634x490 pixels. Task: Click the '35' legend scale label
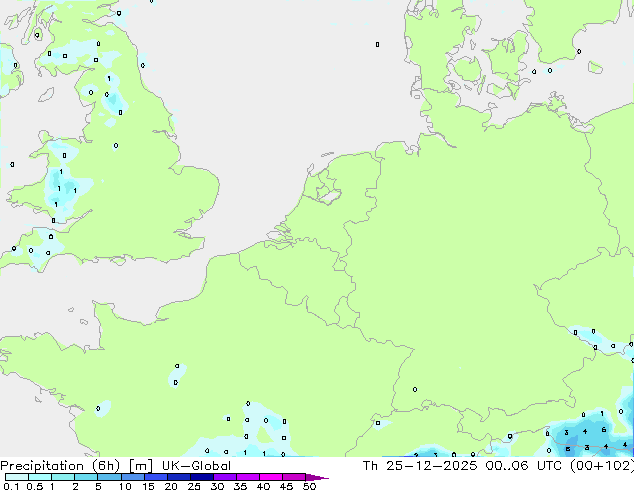(240, 486)
